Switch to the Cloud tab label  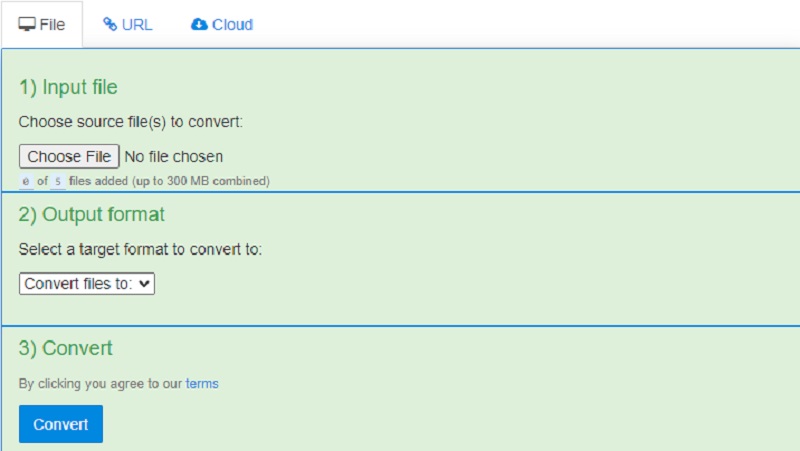[232, 24]
